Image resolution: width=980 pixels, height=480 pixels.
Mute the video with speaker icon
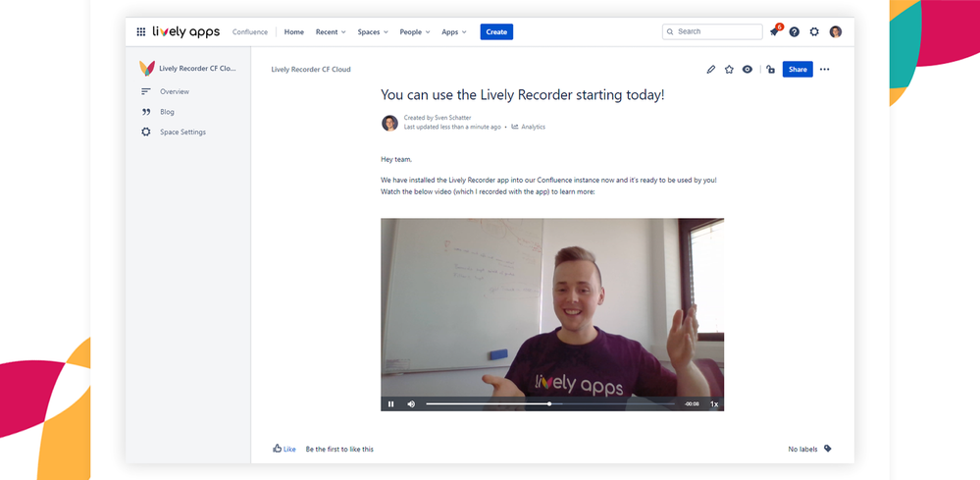[411, 403]
